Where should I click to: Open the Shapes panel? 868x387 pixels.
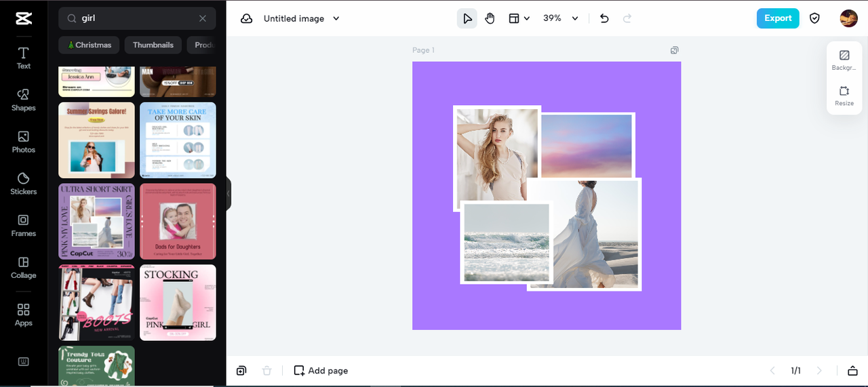point(24,100)
